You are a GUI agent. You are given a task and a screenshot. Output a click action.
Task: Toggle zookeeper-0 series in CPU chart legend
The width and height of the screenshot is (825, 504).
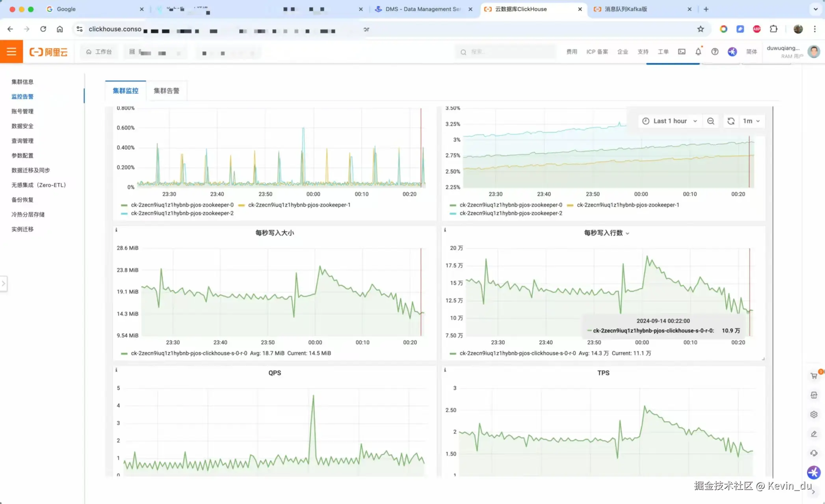point(182,205)
